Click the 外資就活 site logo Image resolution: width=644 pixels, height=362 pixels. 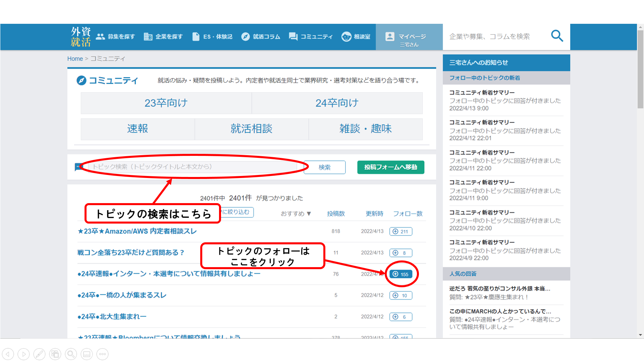80,37
